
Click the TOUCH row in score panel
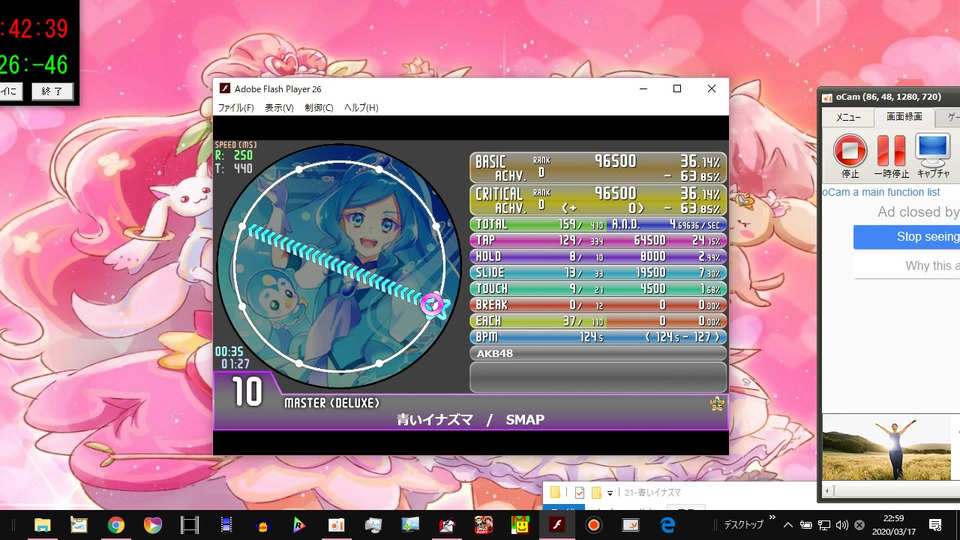(598, 289)
